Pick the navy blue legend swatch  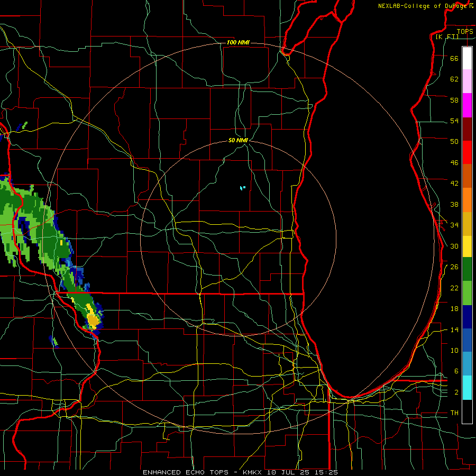click(467, 317)
